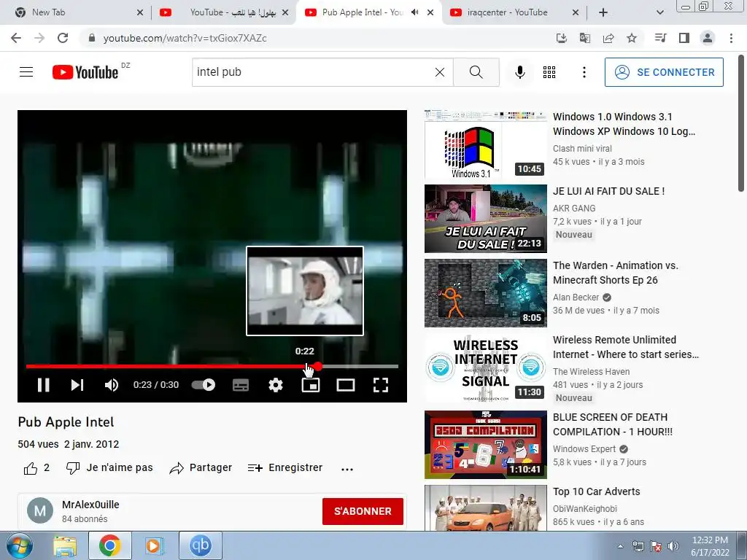Click Je n'aime pas dislike button
This screenshot has width=747, height=560.
tap(109, 468)
